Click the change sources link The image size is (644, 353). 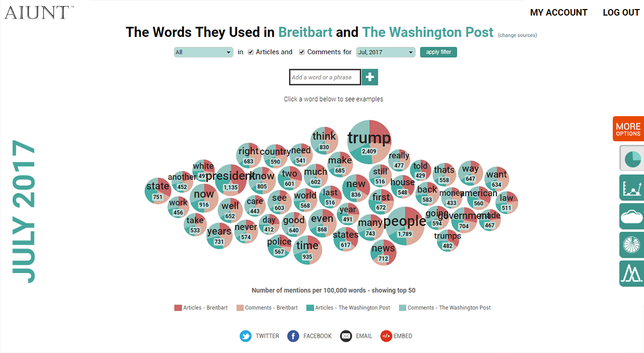(517, 35)
